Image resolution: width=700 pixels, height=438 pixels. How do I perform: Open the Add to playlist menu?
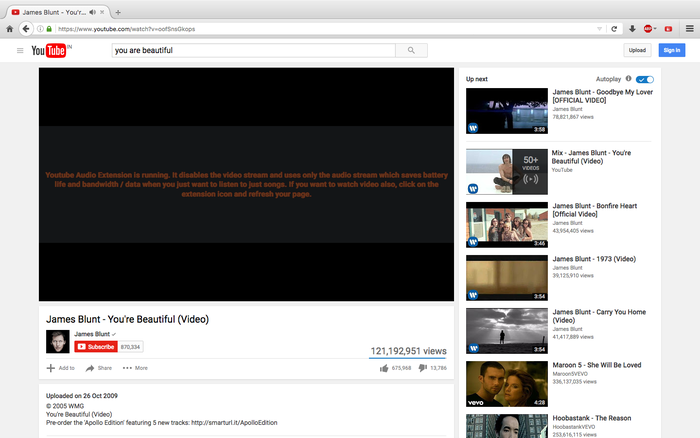point(60,368)
